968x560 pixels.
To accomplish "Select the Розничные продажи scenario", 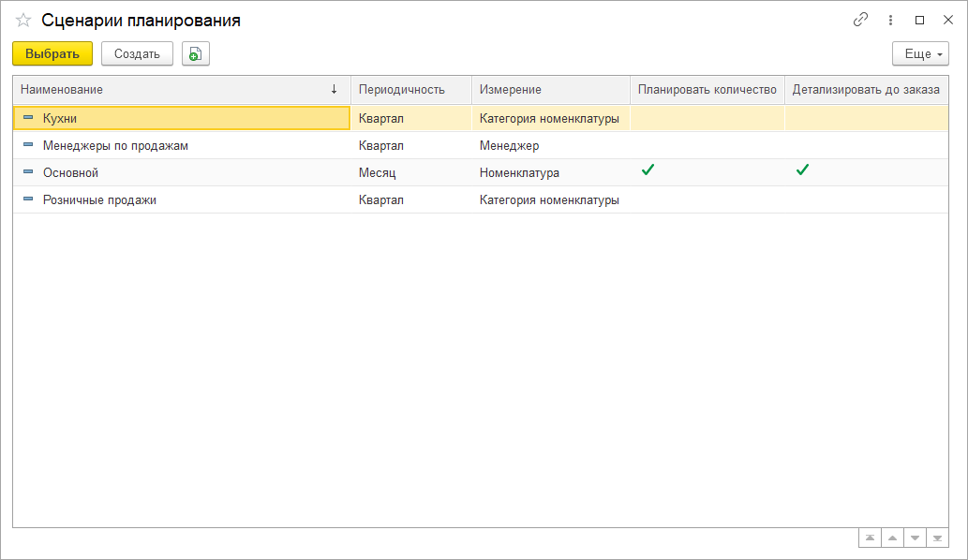I will point(99,199).
